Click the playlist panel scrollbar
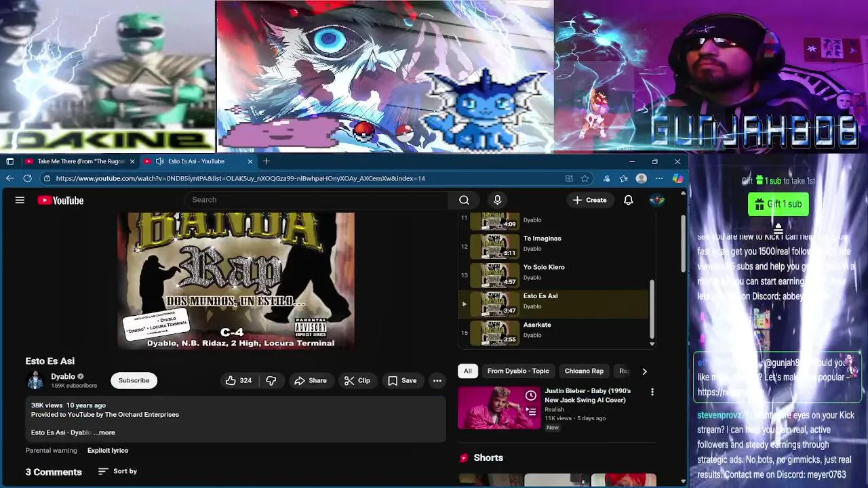The height and width of the screenshot is (488, 868). [x=652, y=308]
